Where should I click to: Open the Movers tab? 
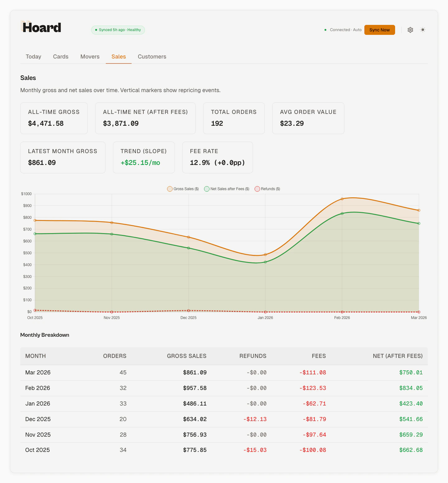[x=90, y=57]
